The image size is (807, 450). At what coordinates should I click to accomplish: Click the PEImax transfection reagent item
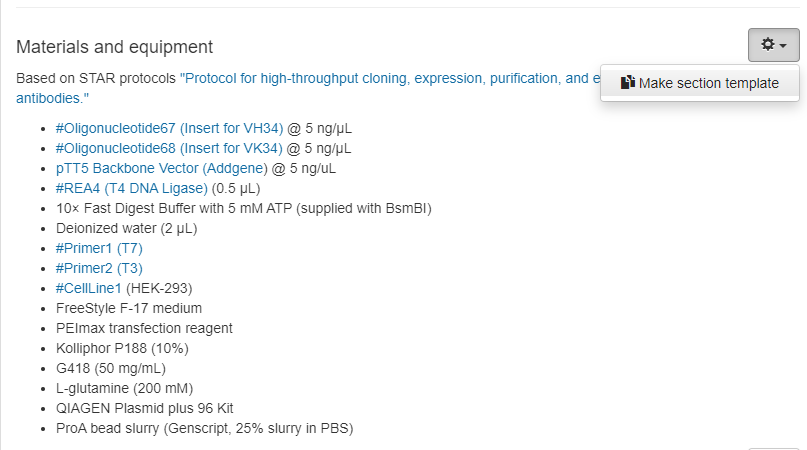(144, 328)
